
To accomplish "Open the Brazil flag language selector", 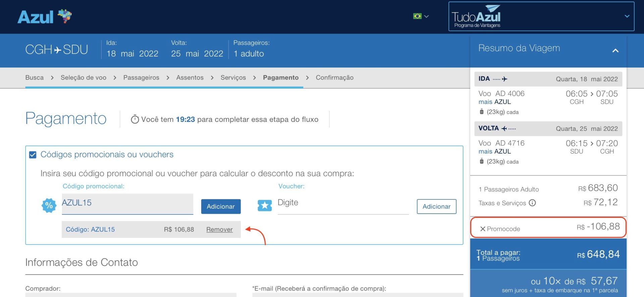I will pos(421,16).
